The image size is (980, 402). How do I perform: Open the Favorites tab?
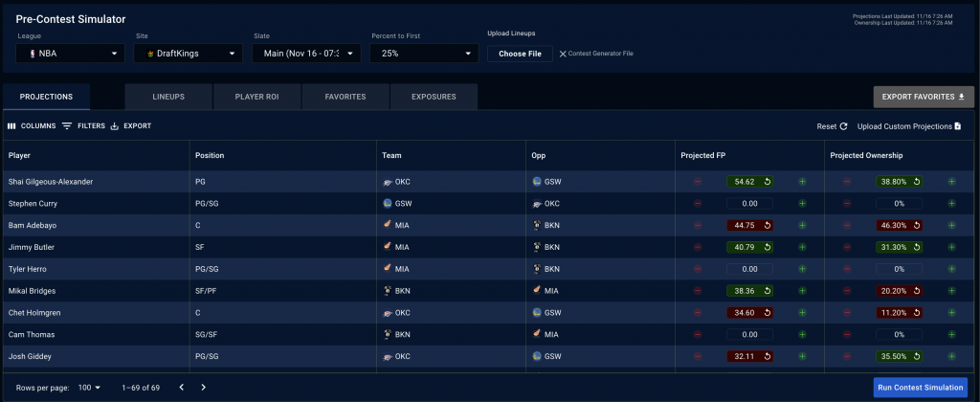click(345, 97)
